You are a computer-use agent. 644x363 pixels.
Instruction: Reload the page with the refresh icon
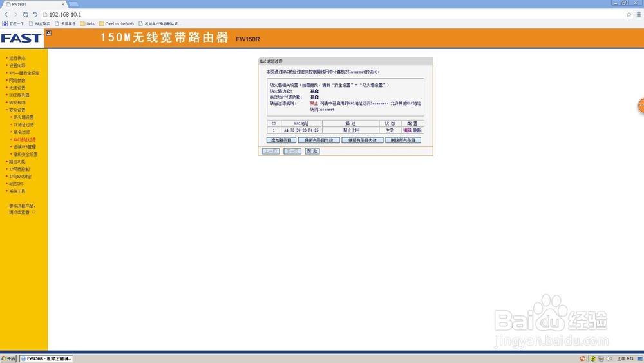click(x=26, y=14)
